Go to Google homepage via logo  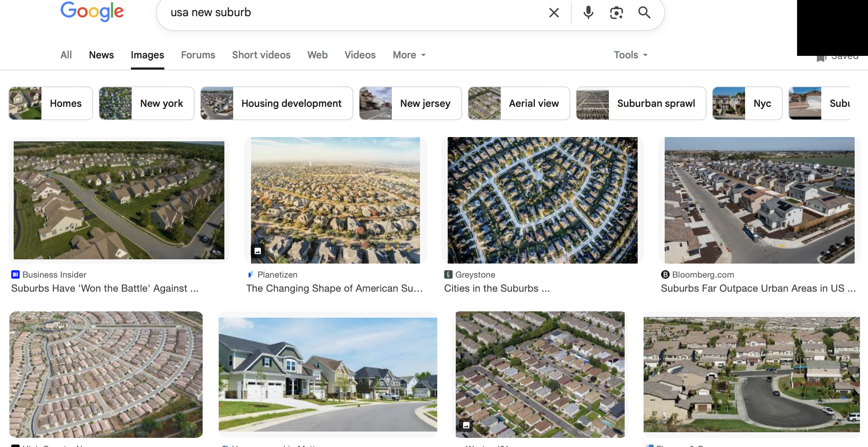point(92,12)
